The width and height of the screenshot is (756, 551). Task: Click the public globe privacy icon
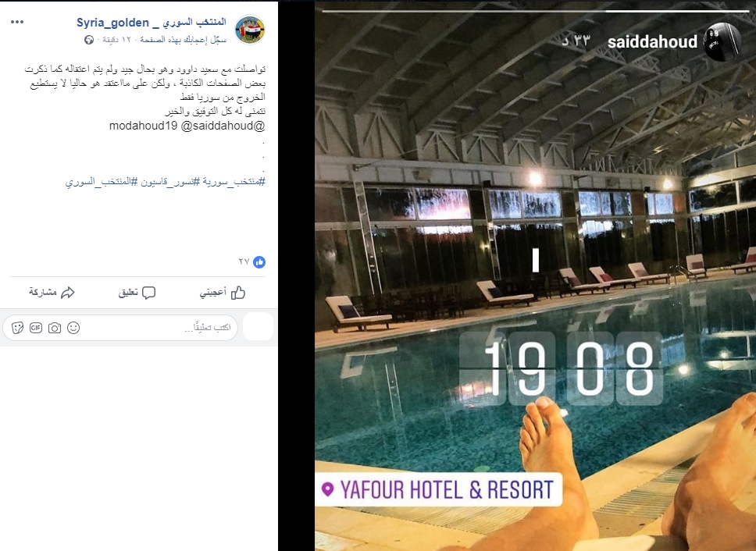pos(89,40)
